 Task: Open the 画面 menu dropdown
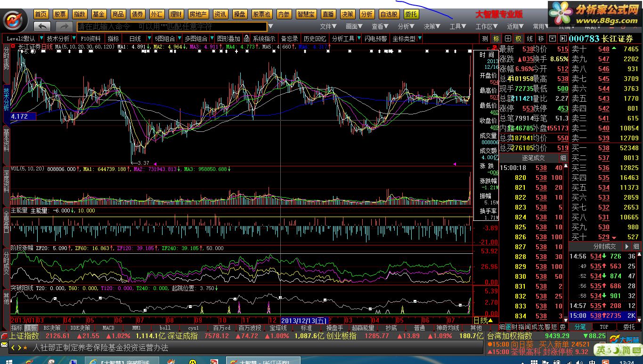(354, 27)
